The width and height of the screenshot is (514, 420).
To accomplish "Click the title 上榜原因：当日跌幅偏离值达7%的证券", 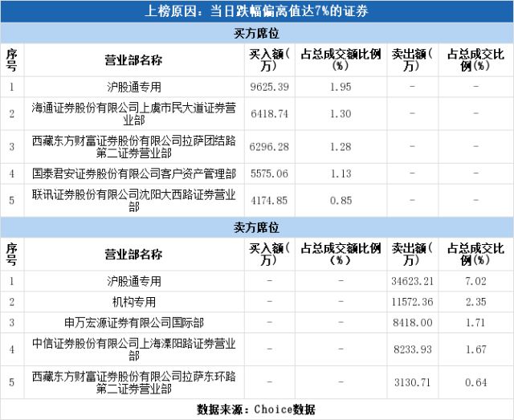I will (256, 11).
